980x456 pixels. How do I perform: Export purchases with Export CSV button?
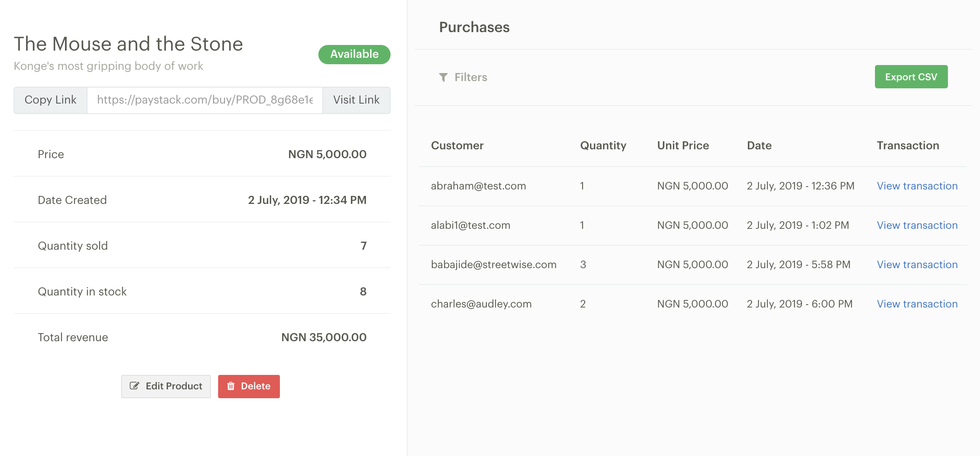pyautogui.click(x=911, y=77)
